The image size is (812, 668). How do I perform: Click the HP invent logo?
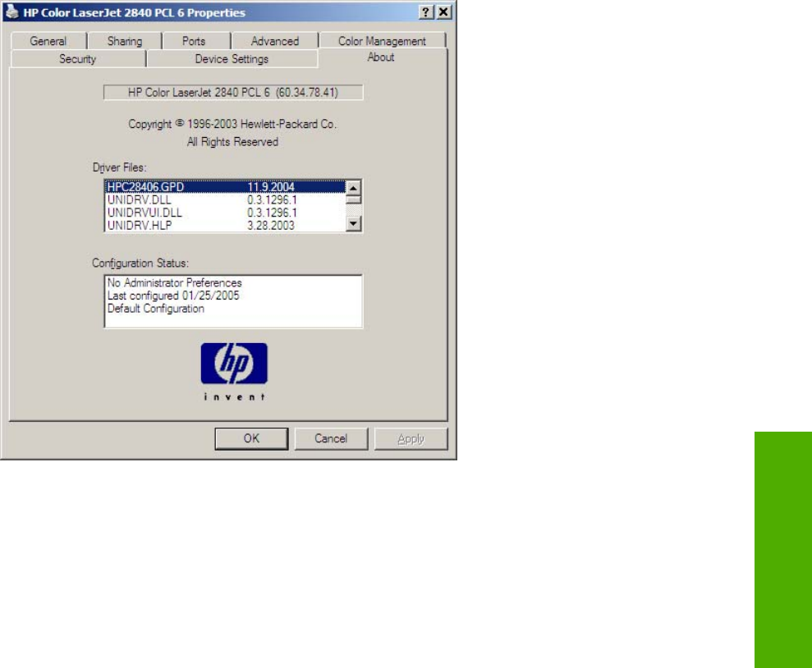234,372
